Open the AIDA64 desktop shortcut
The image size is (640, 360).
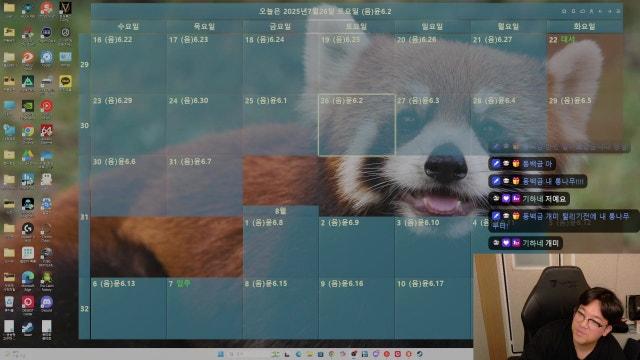(47, 131)
